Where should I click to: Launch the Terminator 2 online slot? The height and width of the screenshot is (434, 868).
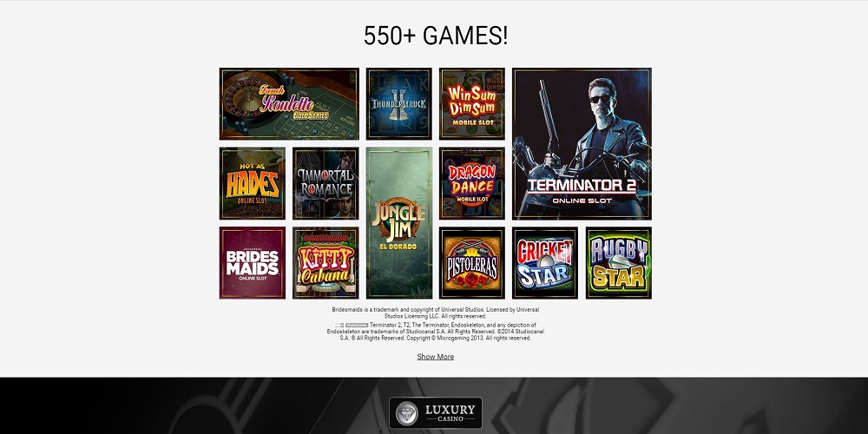click(582, 144)
